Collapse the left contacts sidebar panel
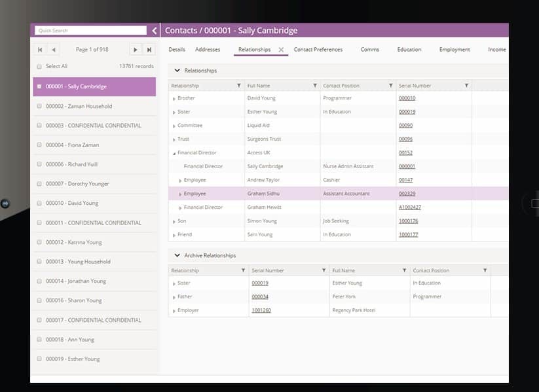This screenshot has width=539, height=392. click(155, 31)
